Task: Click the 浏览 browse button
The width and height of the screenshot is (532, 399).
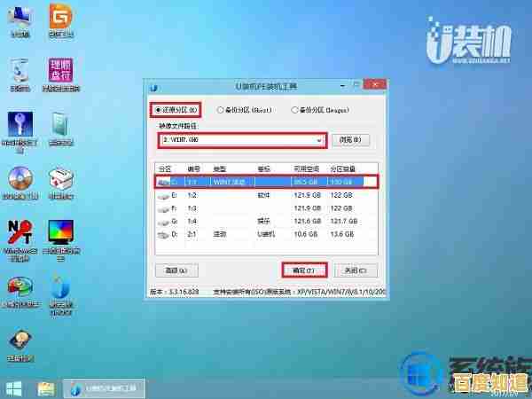Action: [350, 140]
